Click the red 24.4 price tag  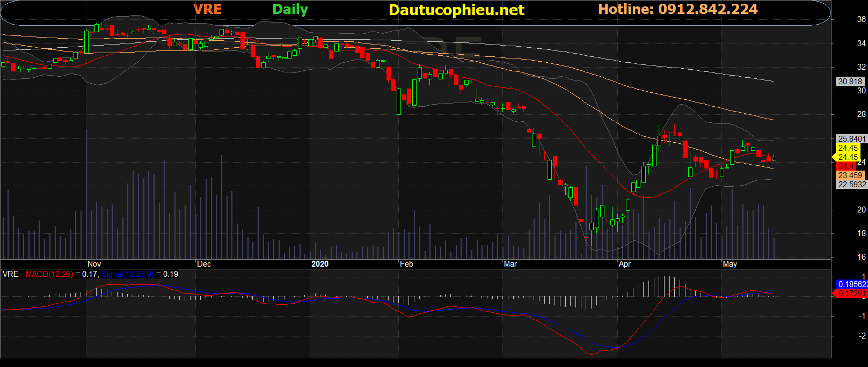[847, 166]
